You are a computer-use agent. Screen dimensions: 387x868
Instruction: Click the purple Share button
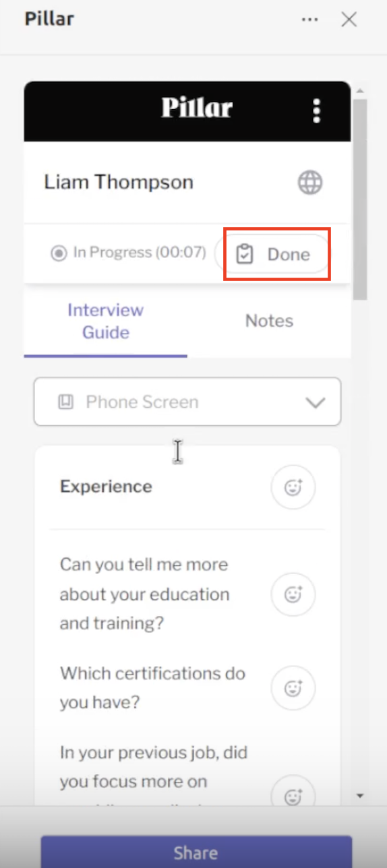196,852
